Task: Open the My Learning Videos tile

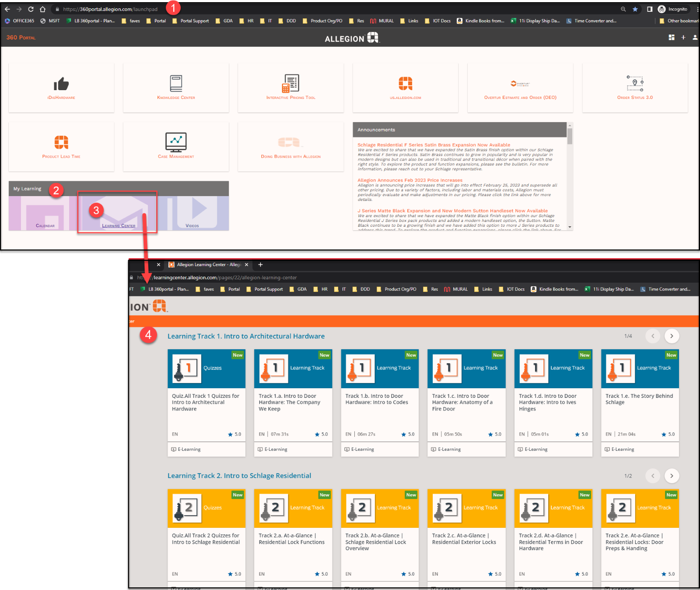Action: pyautogui.click(x=192, y=213)
